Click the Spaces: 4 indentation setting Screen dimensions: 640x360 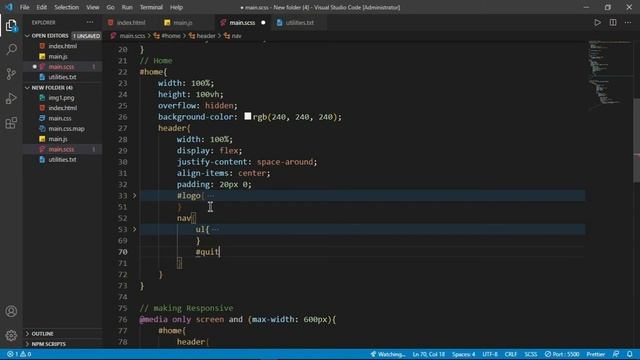pyautogui.click(x=463, y=354)
